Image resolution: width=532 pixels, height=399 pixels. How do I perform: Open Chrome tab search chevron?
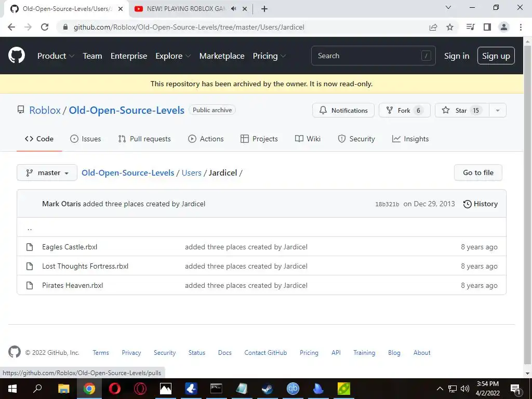tap(448, 7)
